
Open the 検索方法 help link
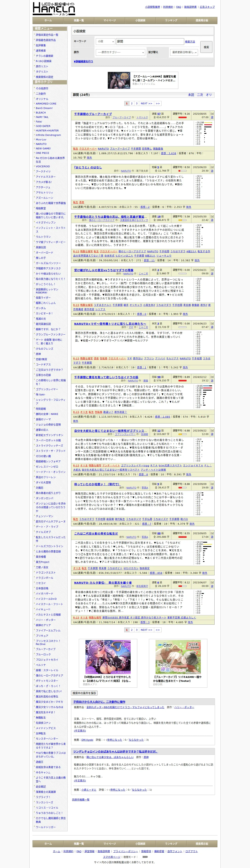(190, 42)
